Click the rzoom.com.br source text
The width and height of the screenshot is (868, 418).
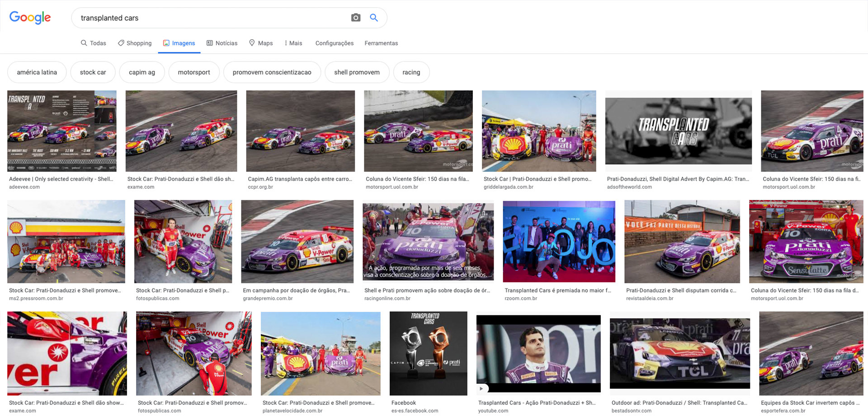(521, 298)
